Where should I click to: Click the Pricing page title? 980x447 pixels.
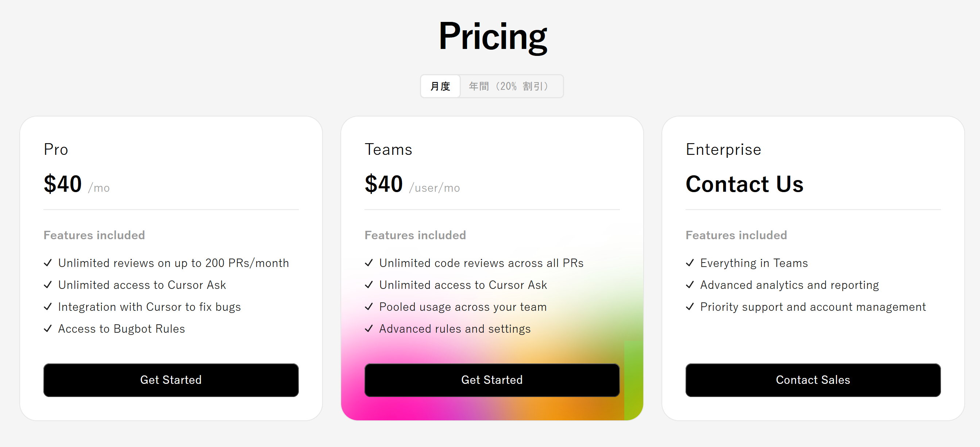click(x=493, y=37)
